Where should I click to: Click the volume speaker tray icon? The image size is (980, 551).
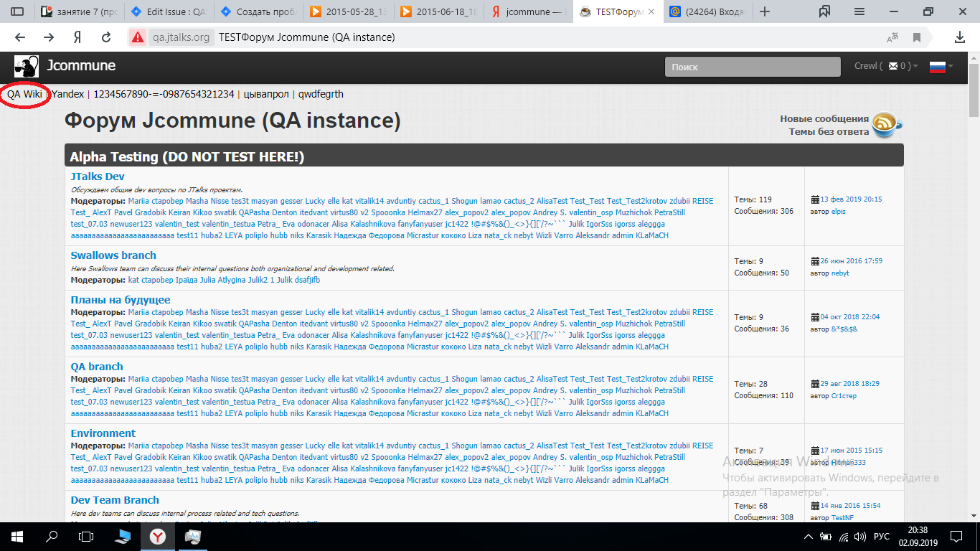pyautogui.click(x=861, y=537)
